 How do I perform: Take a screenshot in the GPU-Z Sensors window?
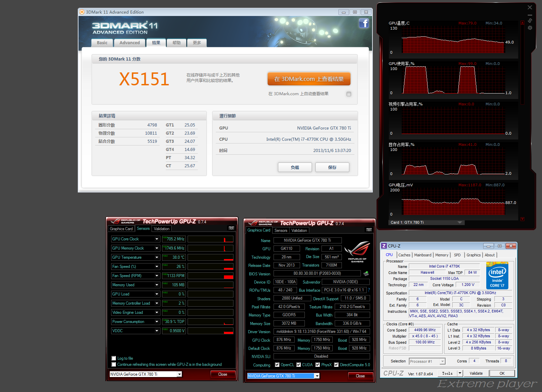(231, 228)
